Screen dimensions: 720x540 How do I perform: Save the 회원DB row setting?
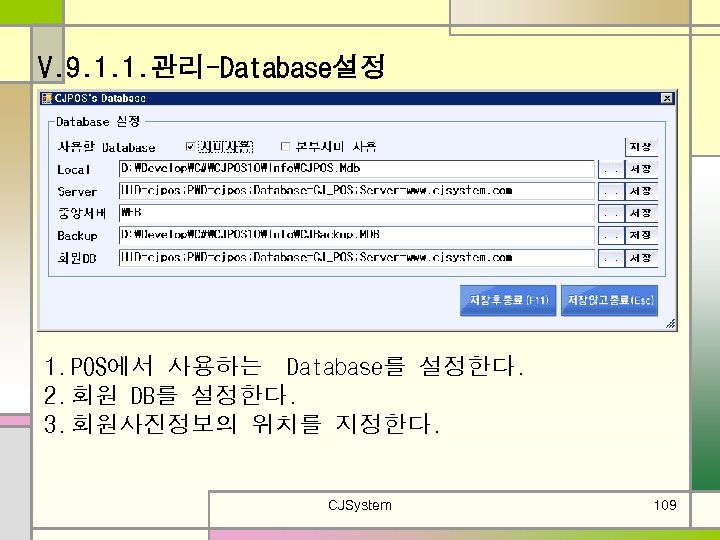pos(641,258)
